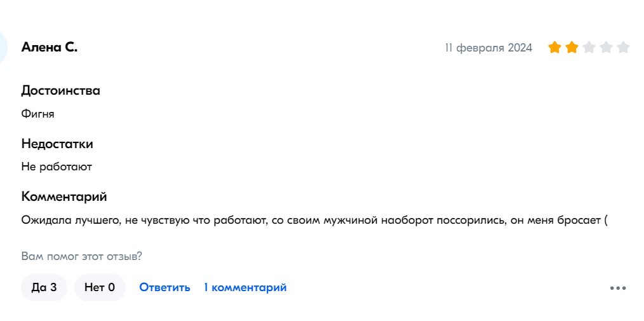Click the fourth (grey) rating star
This screenshot has width=644, height=321.
click(606, 48)
